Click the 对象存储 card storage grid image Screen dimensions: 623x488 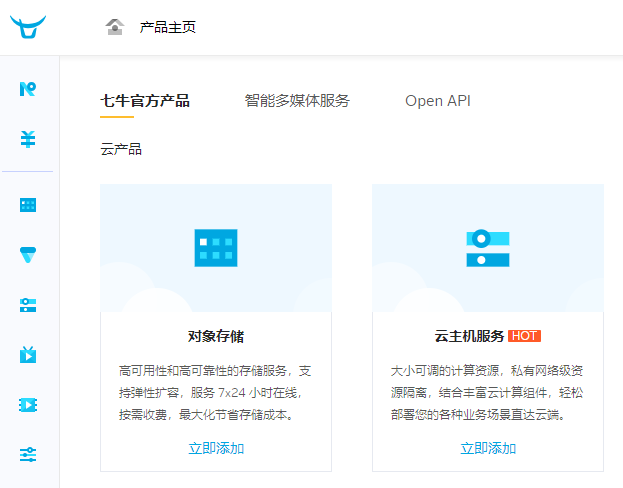(x=216, y=248)
